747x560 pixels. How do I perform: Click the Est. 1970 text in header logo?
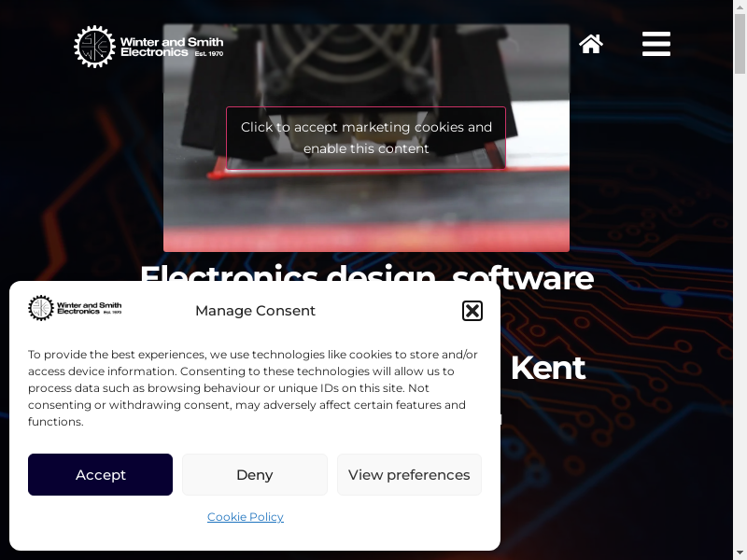[x=208, y=53]
